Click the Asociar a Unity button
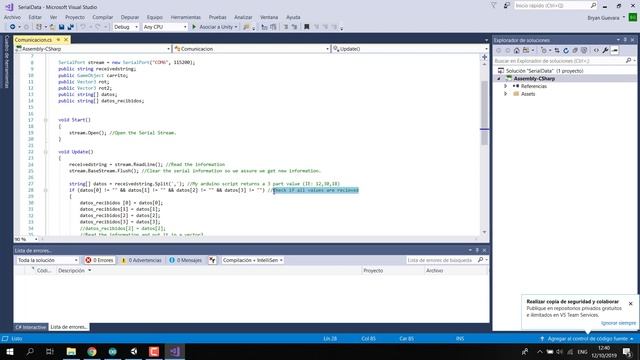The image size is (640, 360). pos(215,27)
